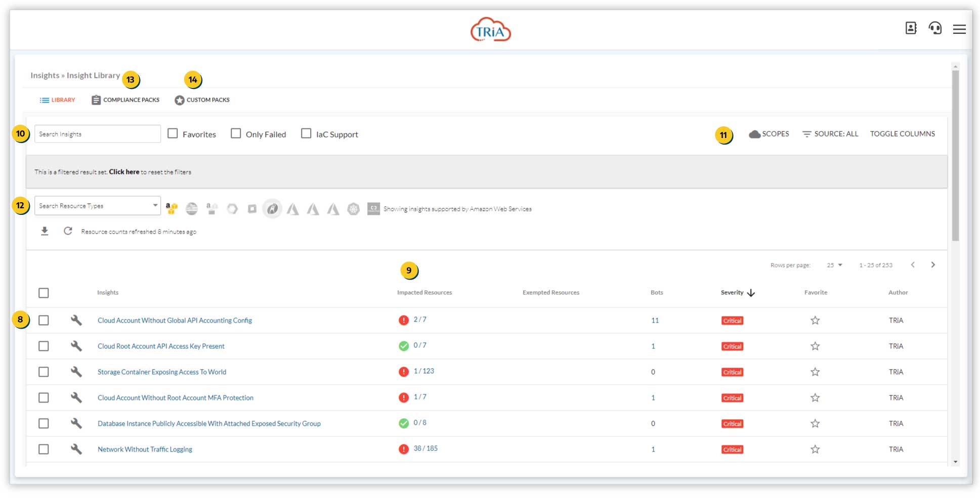Click TOGGLE COLUMNS button
Screen dimensions: 980x498
(x=903, y=134)
